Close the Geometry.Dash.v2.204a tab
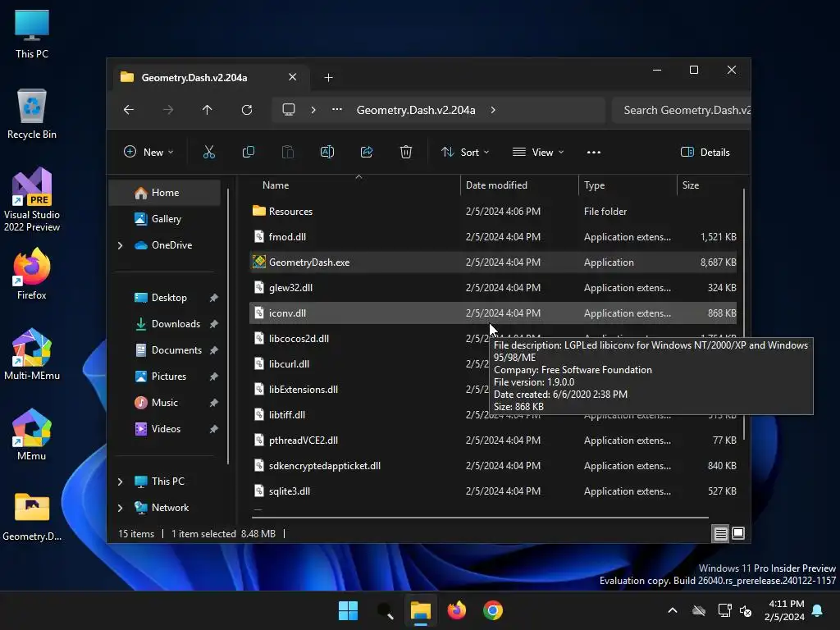This screenshot has width=840, height=630. (x=293, y=77)
